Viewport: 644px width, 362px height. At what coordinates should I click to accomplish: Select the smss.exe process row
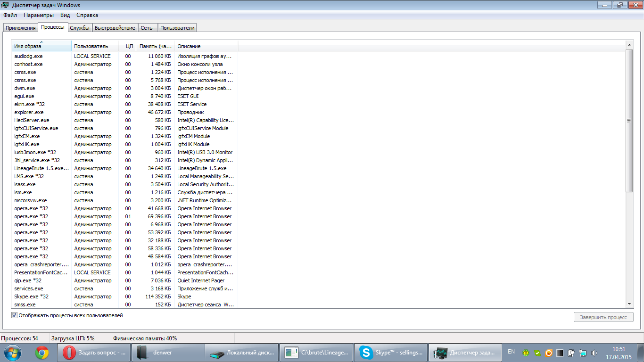pos(125,304)
